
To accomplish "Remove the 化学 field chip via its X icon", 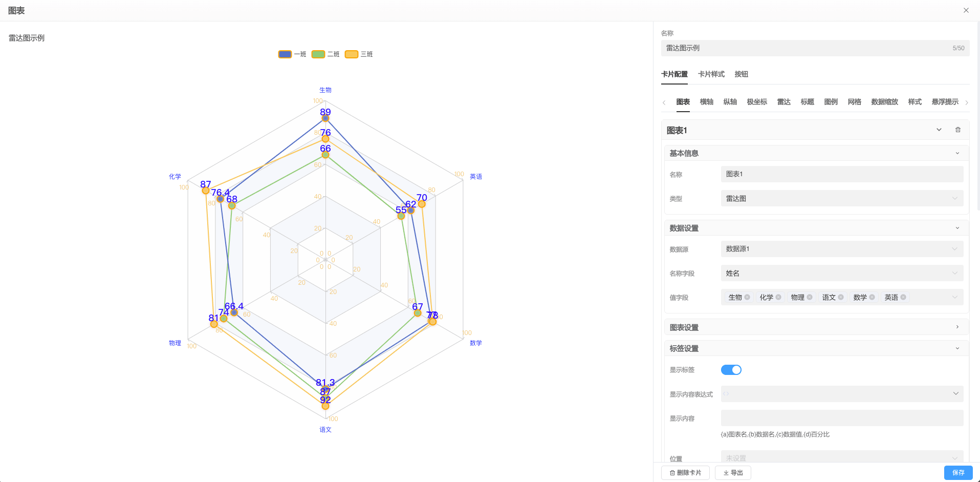I will (x=778, y=297).
